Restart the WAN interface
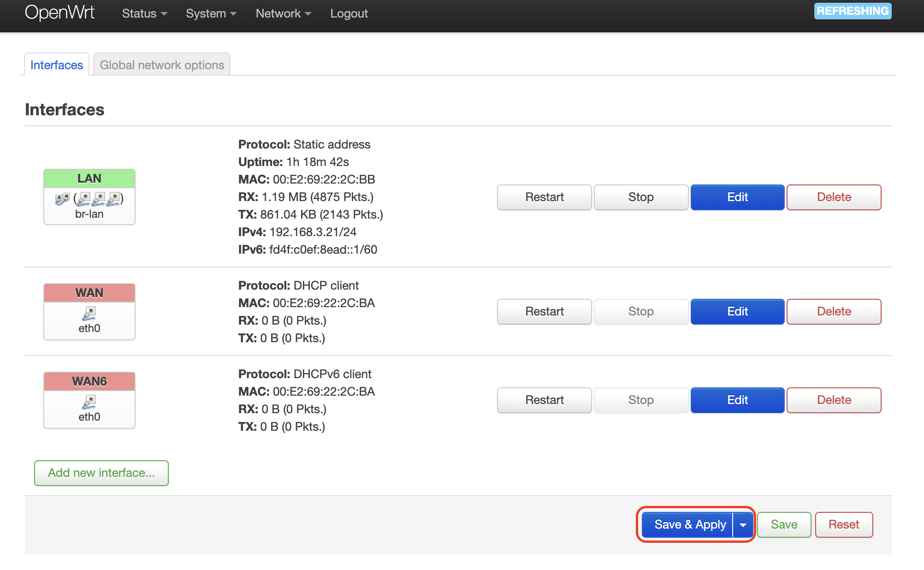The image size is (924, 570). (x=544, y=312)
